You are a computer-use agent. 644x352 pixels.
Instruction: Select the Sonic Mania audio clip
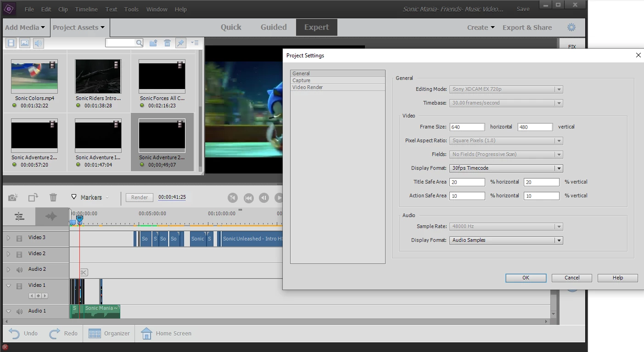[x=102, y=311]
